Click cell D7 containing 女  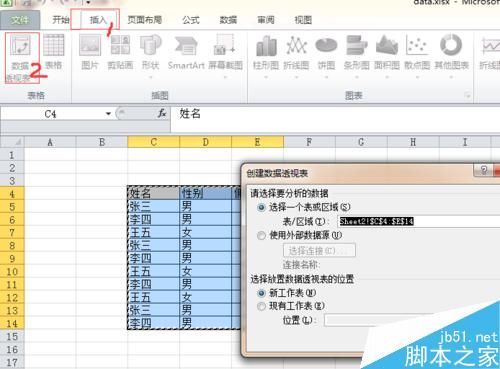[x=205, y=232]
